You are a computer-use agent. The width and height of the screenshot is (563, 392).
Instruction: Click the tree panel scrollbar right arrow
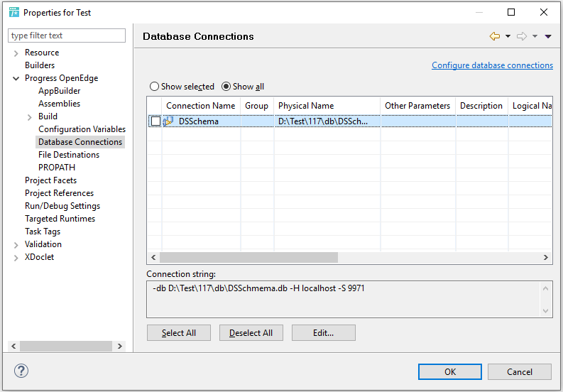pyautogui.click(x=119, y=346)
